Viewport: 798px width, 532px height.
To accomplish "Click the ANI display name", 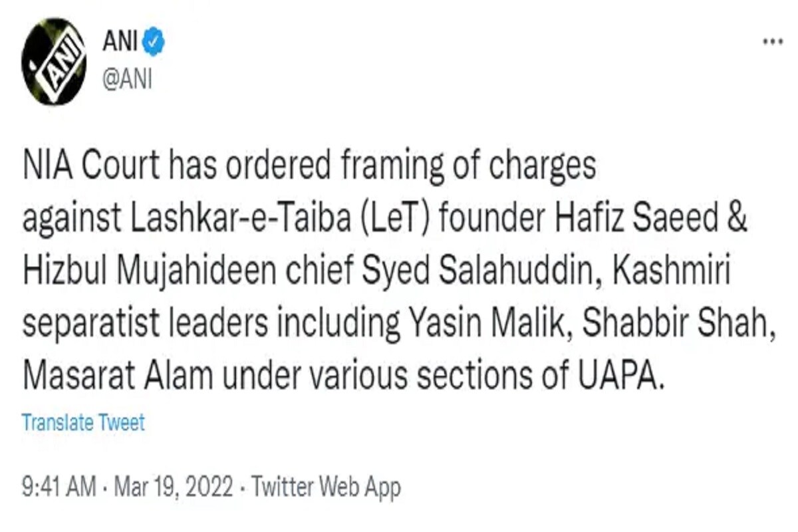I will pyautogui.click(x=118, y=44).
